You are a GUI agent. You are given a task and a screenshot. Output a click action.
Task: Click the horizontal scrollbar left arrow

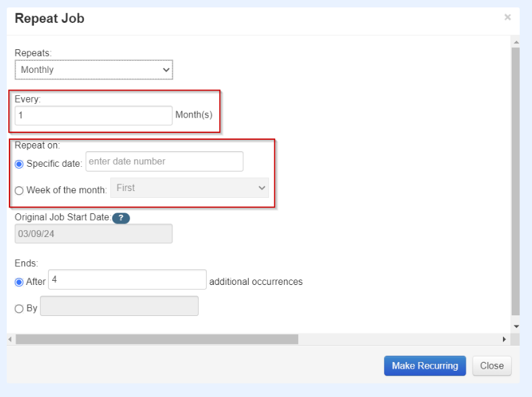pos(10,340)
